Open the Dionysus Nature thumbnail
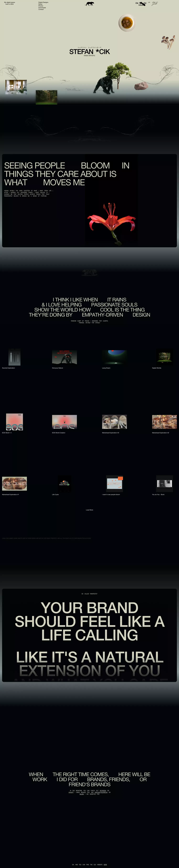This screenshot has width=179, height=868. click(x=64, y=357)
